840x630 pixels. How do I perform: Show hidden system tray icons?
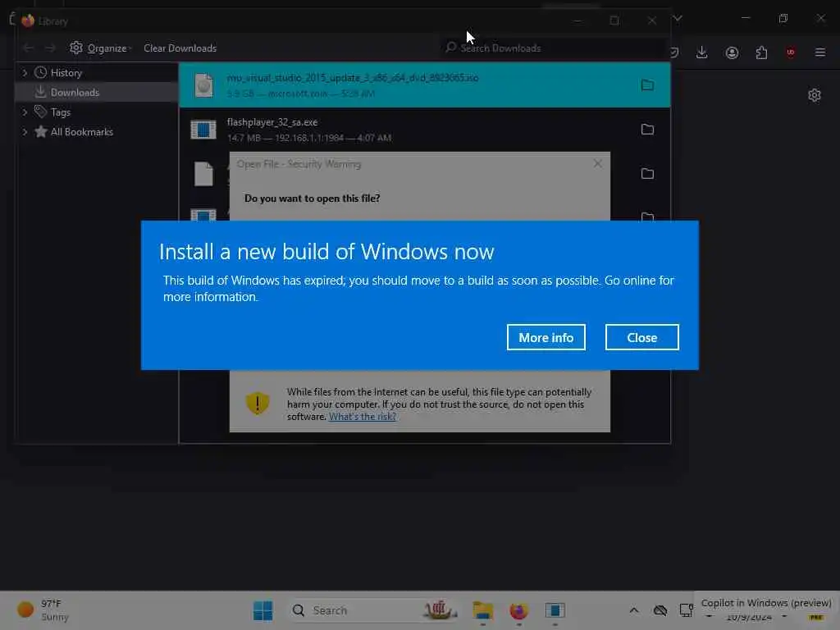(x=634, y=610)
